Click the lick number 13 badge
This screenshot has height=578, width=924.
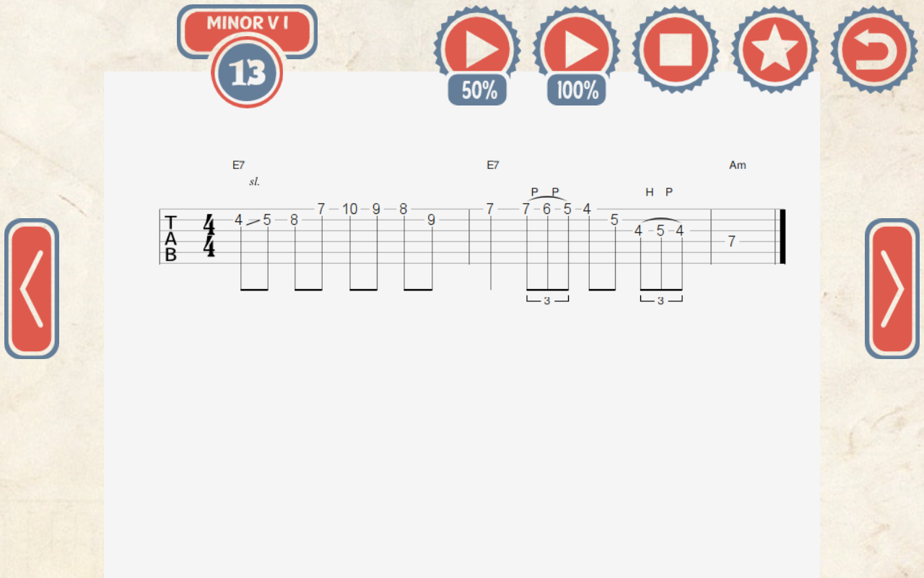(x=247, y=72)
